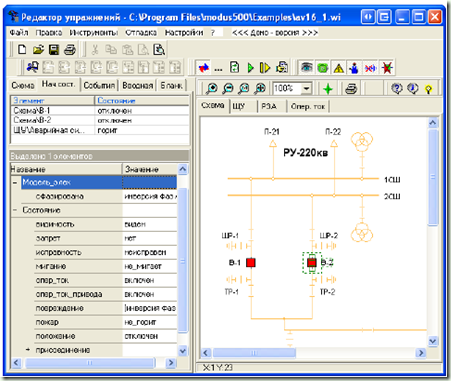Print schema via right toolbar printer icon
Image resolution: width=451 pixels, height=381 pixels.
click(x=351, y=89)
